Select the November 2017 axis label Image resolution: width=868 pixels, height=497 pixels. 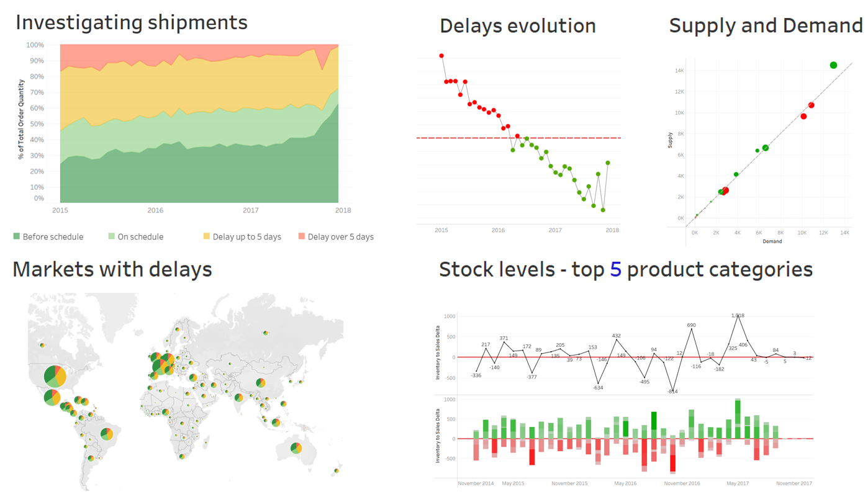tap(793, 483)
